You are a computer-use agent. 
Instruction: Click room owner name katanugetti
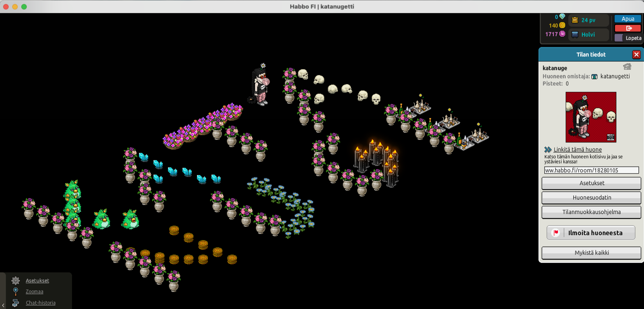(615, 76)
